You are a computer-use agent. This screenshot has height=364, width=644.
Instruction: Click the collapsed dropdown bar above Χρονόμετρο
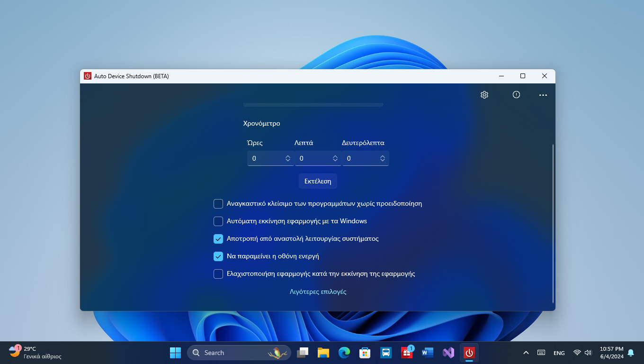point(313,104)
